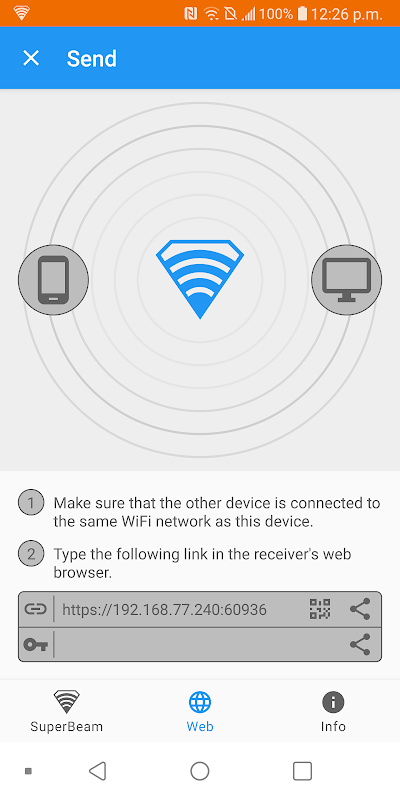
Task: Close the Send screen with X
Action: [31, 58]
